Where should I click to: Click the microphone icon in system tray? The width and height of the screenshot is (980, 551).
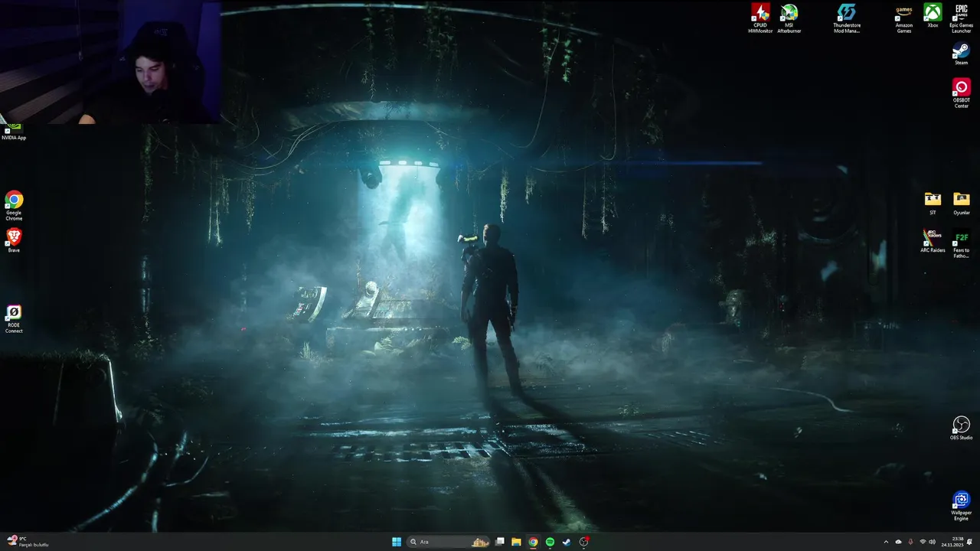click(910, 542)
